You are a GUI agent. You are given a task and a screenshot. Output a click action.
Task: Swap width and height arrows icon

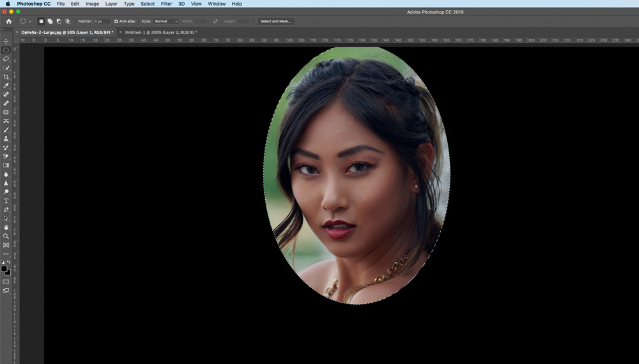click(x=215, y=21)
